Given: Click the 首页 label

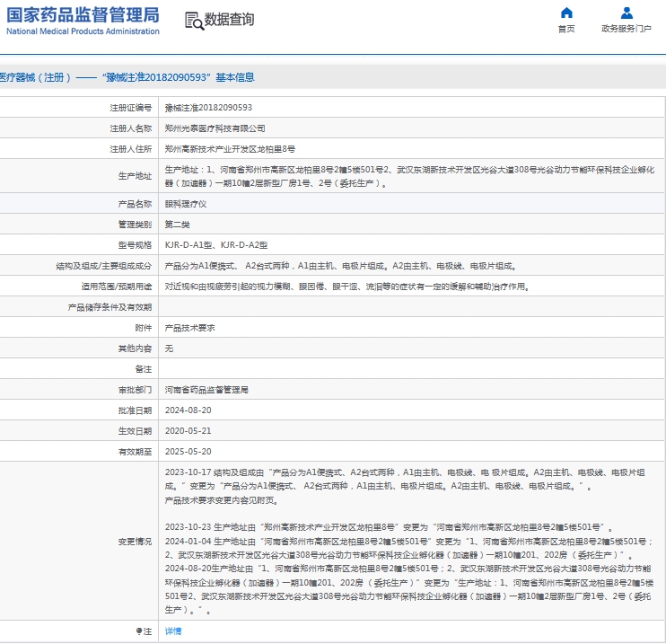Looking at the screenshot, I should click(x=566, y=29).
